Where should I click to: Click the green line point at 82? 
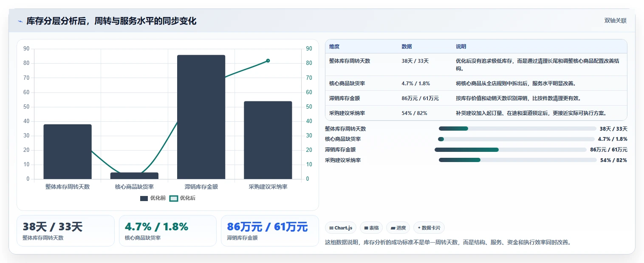268,61
